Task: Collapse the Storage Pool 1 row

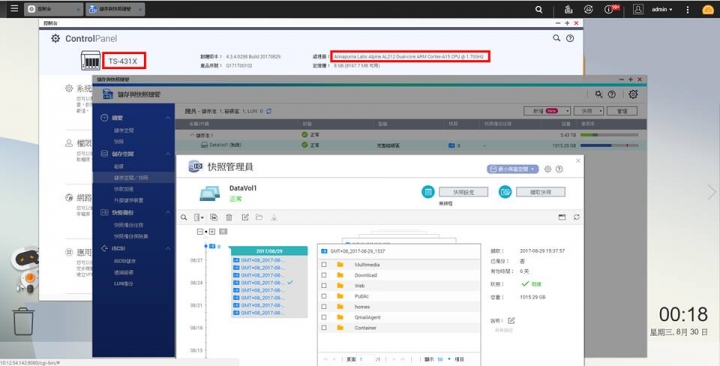Action: point(192,135)
